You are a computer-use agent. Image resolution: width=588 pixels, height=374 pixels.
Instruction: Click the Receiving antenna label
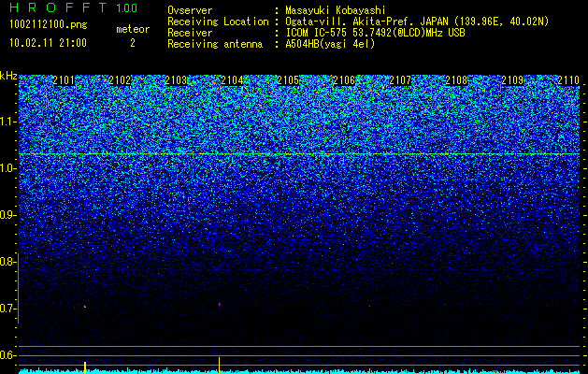215,44
